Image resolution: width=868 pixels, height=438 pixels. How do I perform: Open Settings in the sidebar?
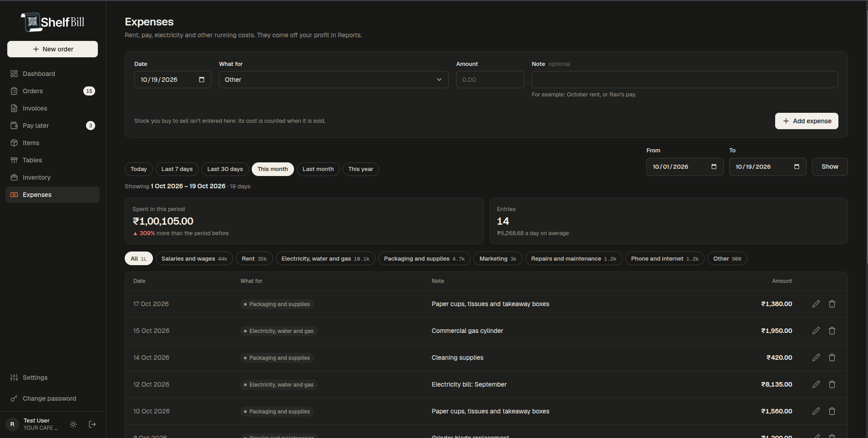tap(52, 378)
